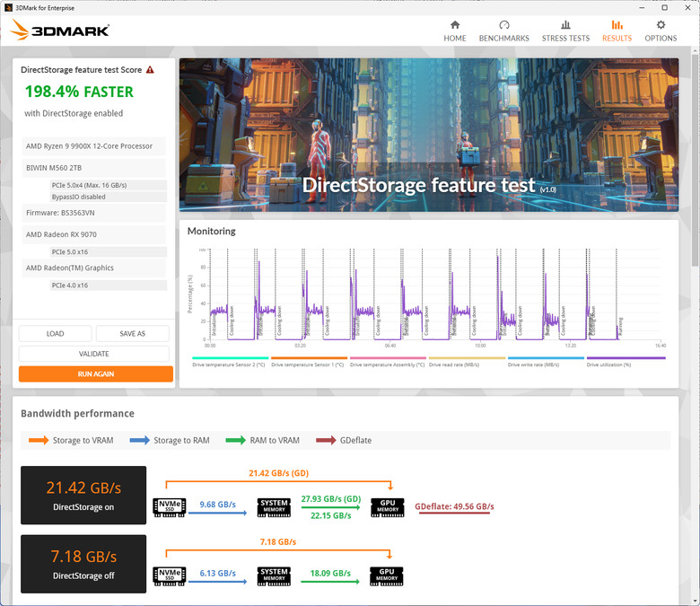
Task: Open the HOME tab
Action: (x=455, y=31)
